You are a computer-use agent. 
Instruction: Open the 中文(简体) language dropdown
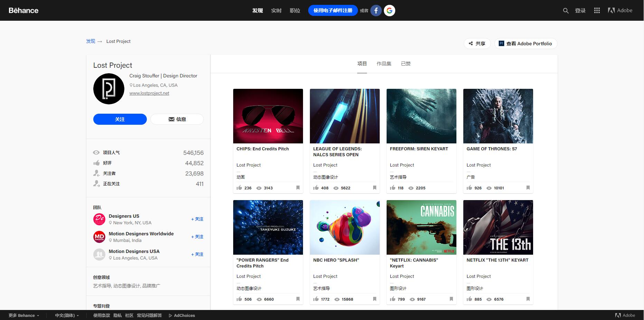click(x=67, y=316)
